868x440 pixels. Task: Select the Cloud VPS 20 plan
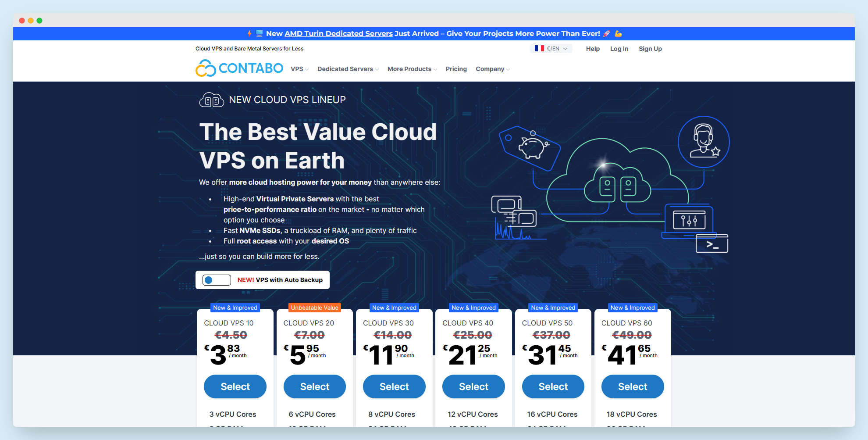tap(315, 386)
